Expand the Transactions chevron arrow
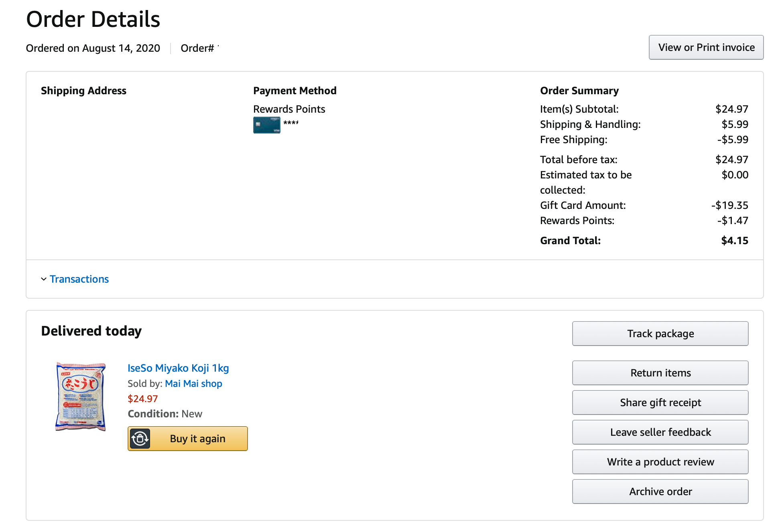Image resolution: width=778 pixels, height=532 pixels. tap(44, 279)
